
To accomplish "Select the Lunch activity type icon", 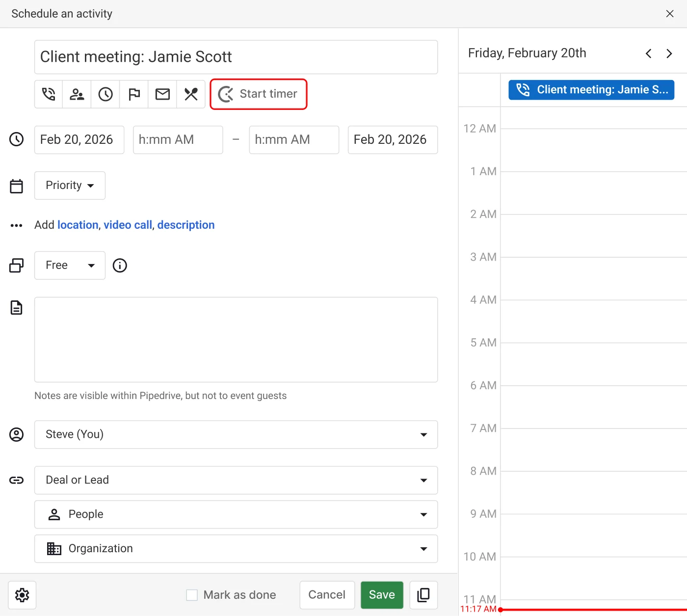I will 191,94.
